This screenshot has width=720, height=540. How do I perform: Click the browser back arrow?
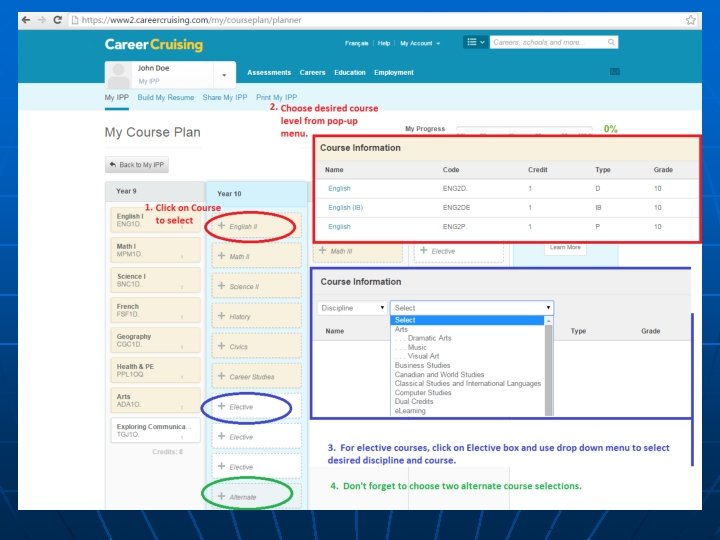26,20
